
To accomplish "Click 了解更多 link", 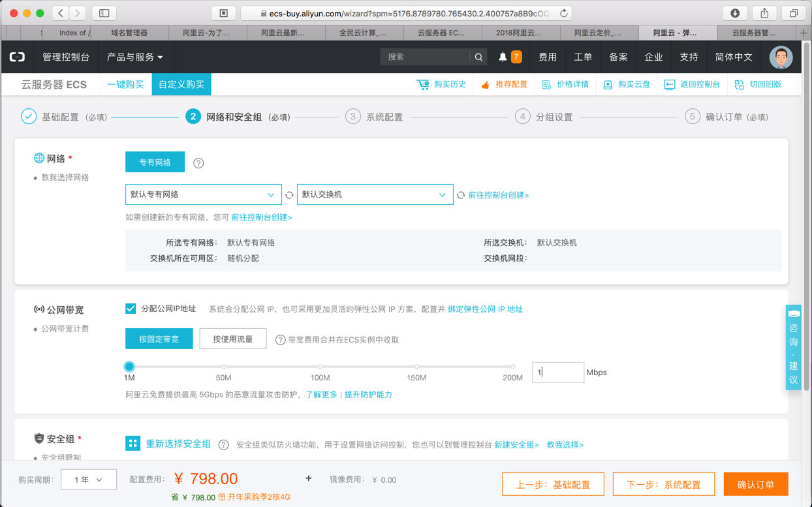I will coord(322,395).
